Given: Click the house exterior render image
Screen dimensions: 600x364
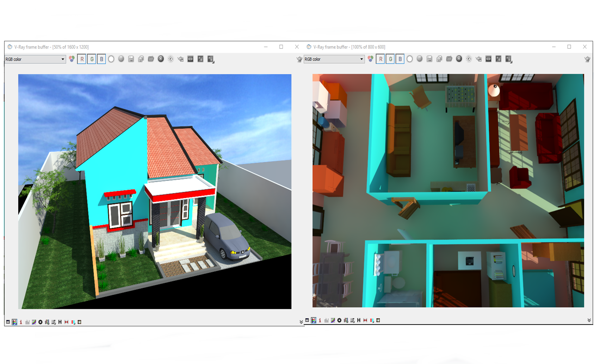Looking at the screenshot, I should tap(155, 192).
